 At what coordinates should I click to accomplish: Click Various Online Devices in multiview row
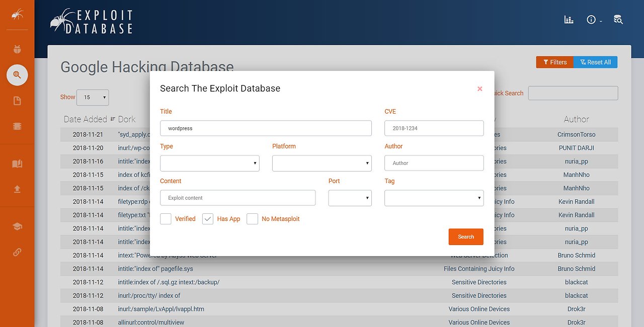coord(479,322)
